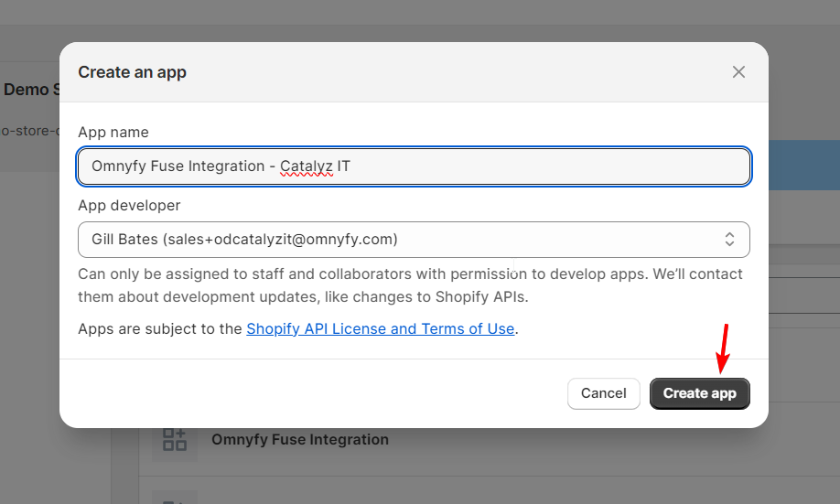The height and width of the screenshot is (504, 840).
Task: Click the blue highlighted bar behind dialog
Action: coord(804,165)
